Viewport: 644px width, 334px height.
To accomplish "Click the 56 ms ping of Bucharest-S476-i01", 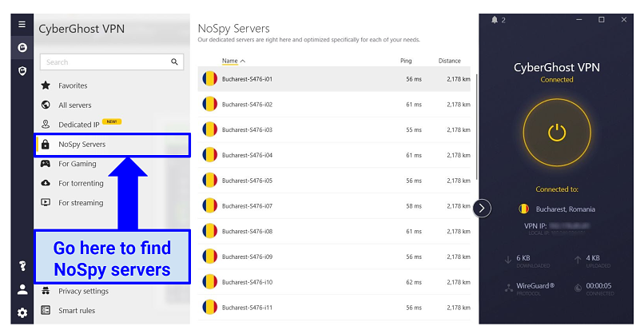I will [x=414, y=79].
